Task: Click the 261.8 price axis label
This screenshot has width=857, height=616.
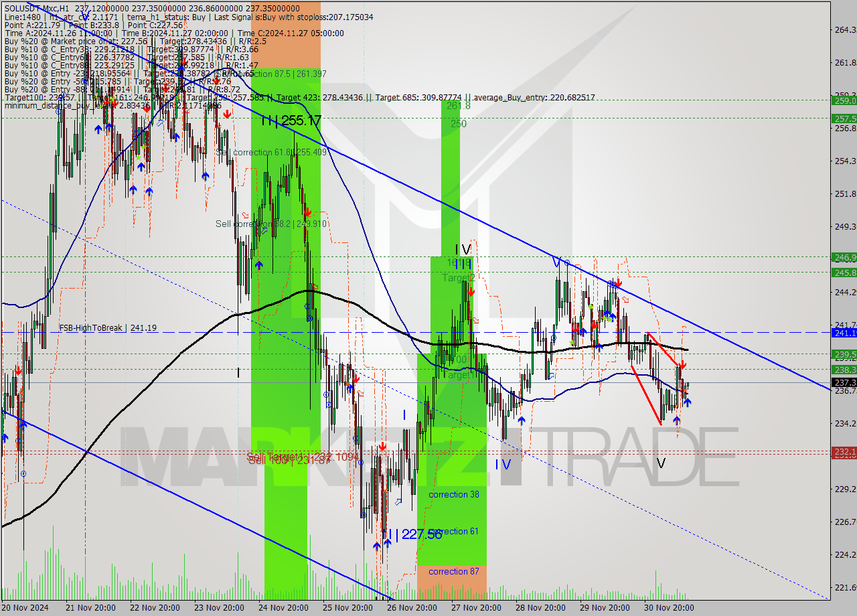Action: tap(845, 62)
